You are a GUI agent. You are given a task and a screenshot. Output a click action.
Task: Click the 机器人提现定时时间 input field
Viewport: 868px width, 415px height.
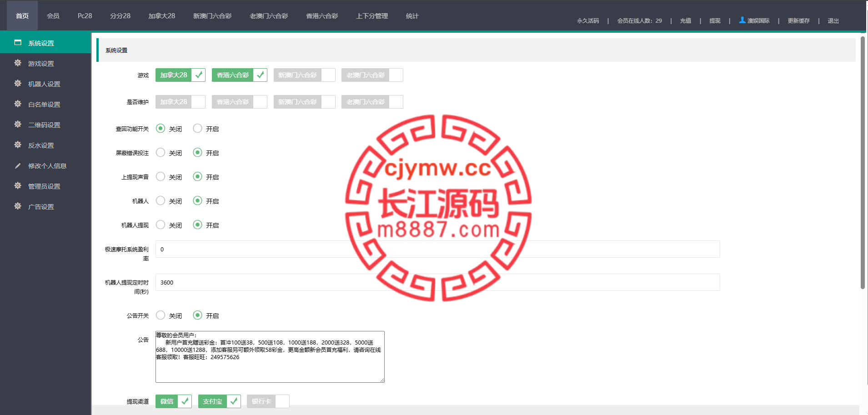[x=438, y=282]
